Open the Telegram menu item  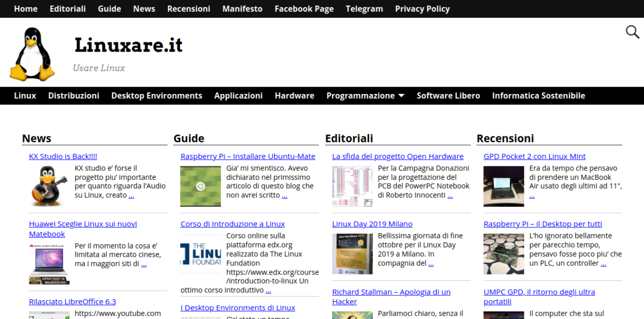coord(364,9)
